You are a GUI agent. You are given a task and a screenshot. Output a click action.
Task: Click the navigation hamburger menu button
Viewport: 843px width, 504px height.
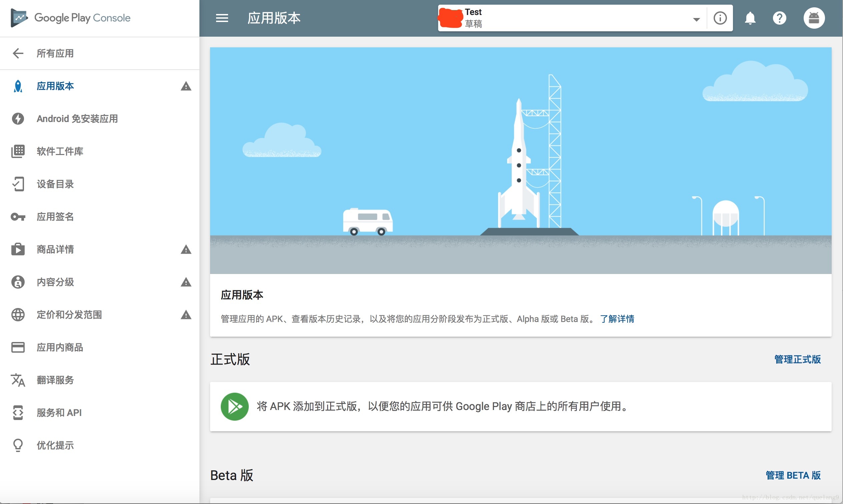pyautogui.click(x=222, y=18)
